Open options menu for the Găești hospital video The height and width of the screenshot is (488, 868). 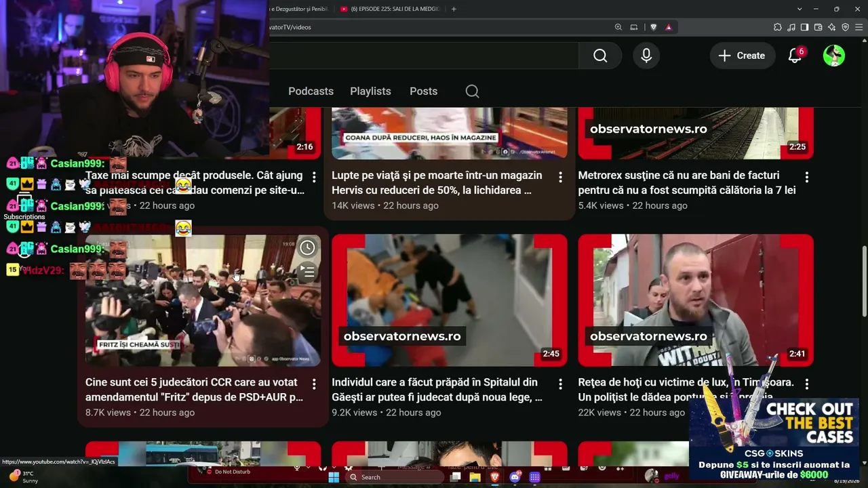[560, 384]
